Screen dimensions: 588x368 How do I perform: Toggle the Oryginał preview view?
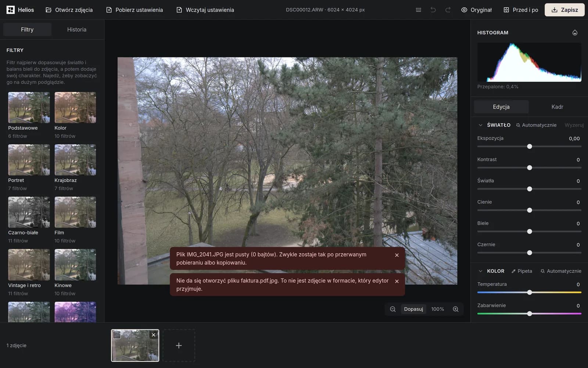(476, 10)
